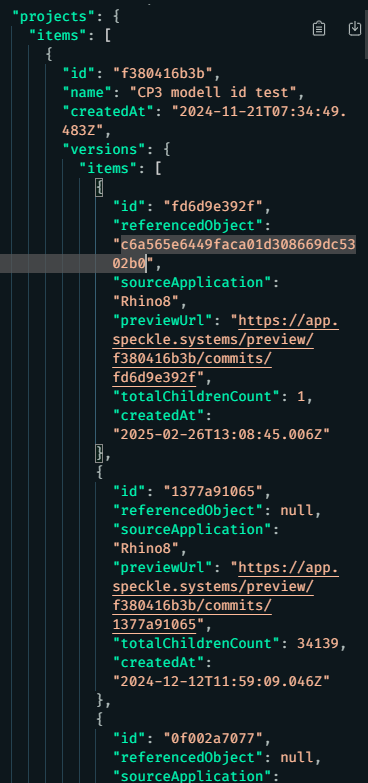Click the version id "0f002a7077" value
The width and height of the screenshot is (368, 783).
214,738
